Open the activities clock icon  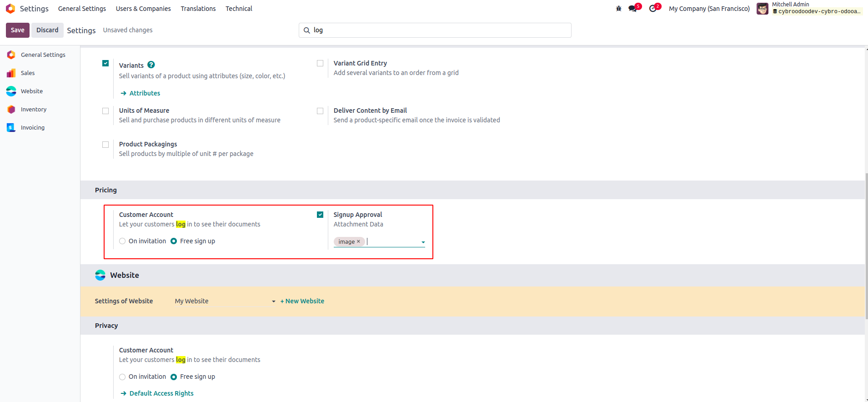coord(653,9)
